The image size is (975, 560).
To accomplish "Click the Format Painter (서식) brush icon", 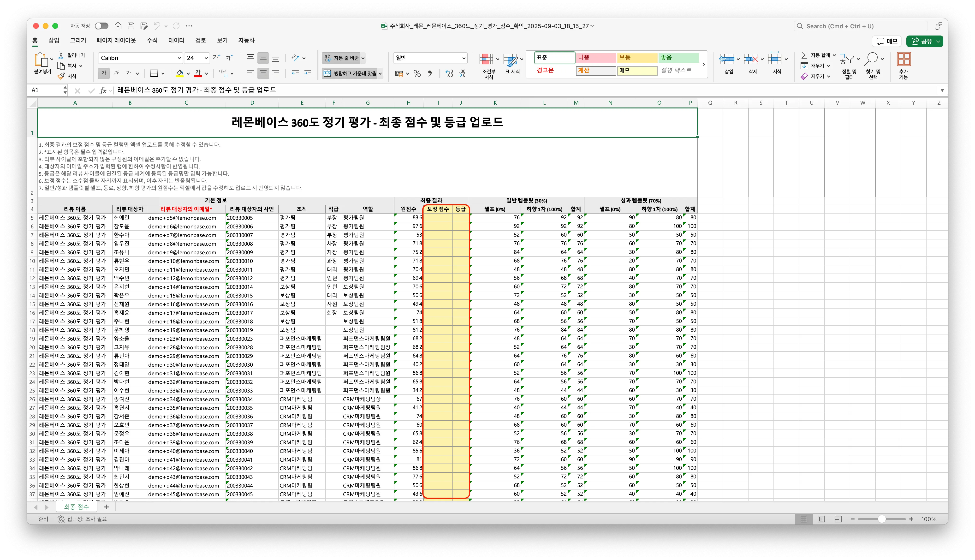I will click(61, 76).
